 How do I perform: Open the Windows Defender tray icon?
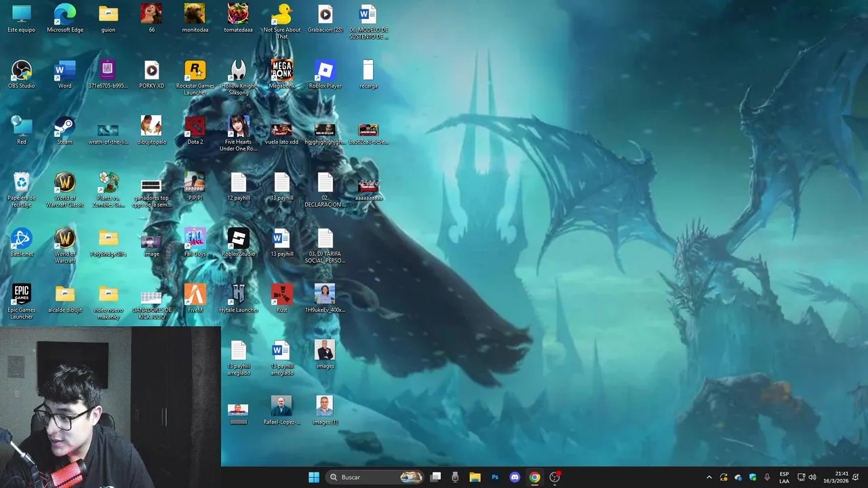tap(753, 477)
